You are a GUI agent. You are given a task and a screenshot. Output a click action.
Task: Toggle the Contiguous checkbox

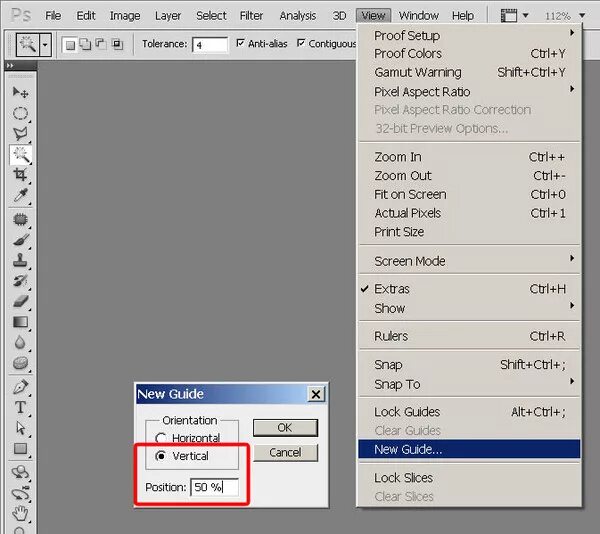pos(301,43)
